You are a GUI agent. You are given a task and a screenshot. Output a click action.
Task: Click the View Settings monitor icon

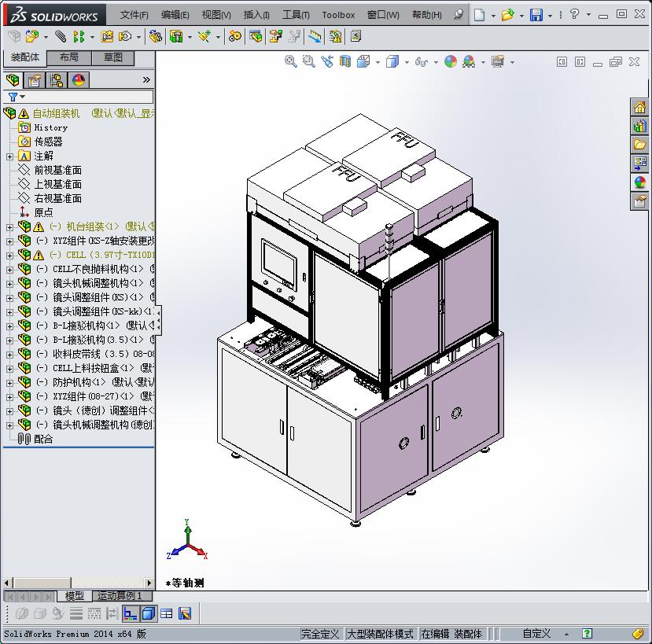[498, 61]
